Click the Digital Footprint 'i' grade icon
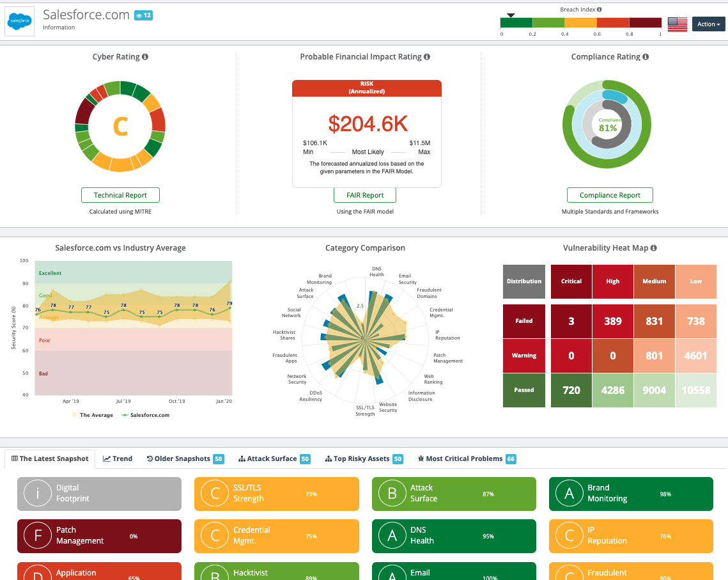 (38, 493)
